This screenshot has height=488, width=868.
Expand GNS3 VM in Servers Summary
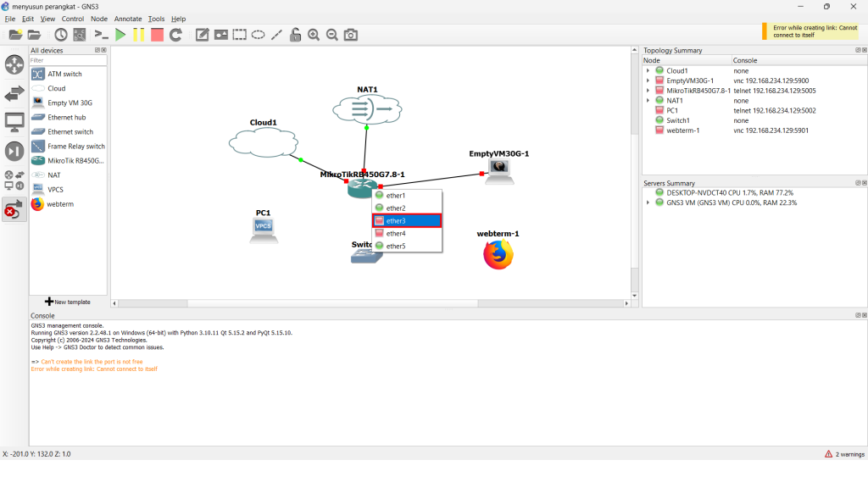pyautogui.click(x=648, y=202)
